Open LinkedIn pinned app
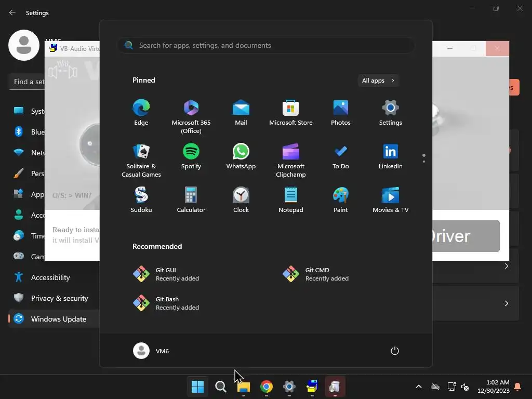The width and height of the screenshot is (532, 399). pyautogui.click(x=391, y=156)
